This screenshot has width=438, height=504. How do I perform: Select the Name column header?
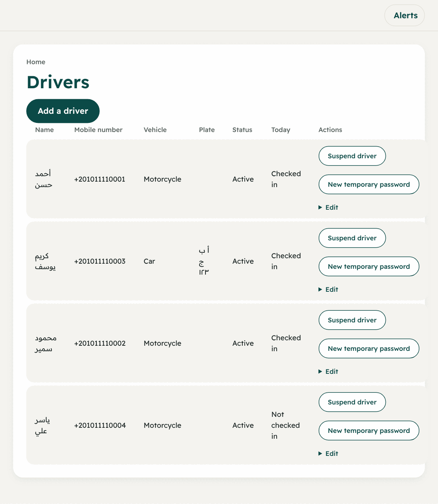pos(45,130)
